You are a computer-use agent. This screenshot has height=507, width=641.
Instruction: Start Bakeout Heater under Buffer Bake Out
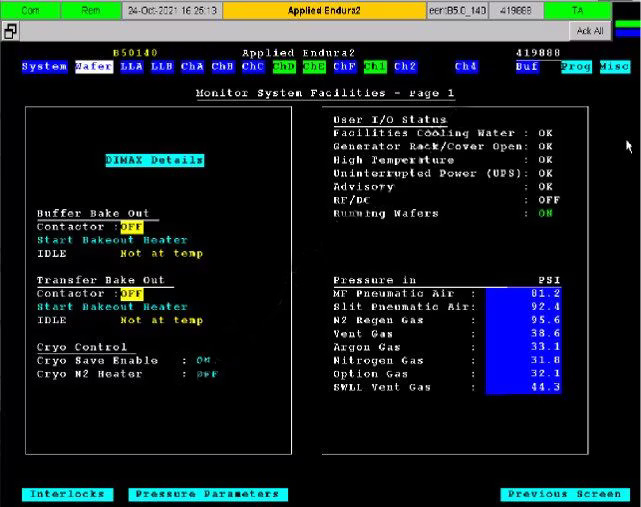[112, 240]
